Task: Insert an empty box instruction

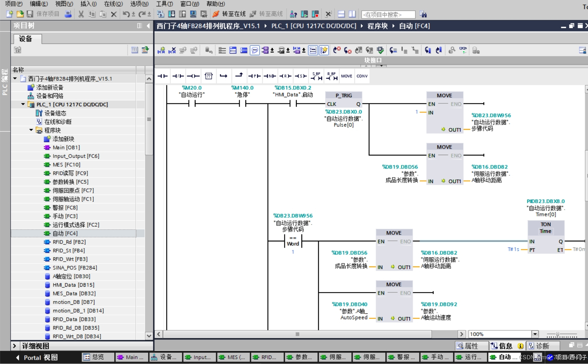Action: pyautogui.click(x=209, y=76)
